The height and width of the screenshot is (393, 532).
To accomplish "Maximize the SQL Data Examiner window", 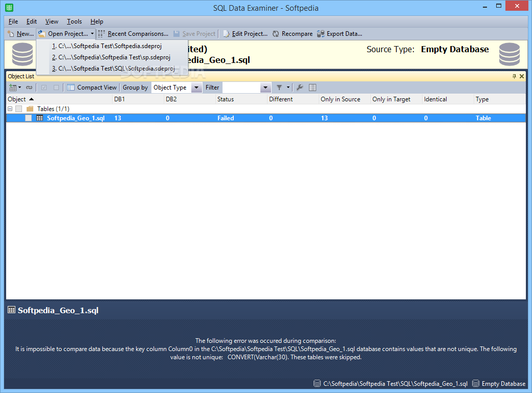I will (499, 6).
